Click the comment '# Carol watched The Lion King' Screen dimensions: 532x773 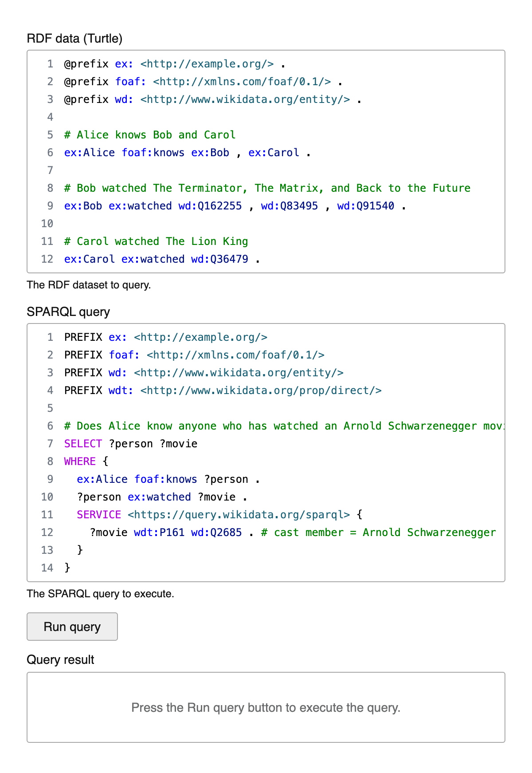pos(156,241)
